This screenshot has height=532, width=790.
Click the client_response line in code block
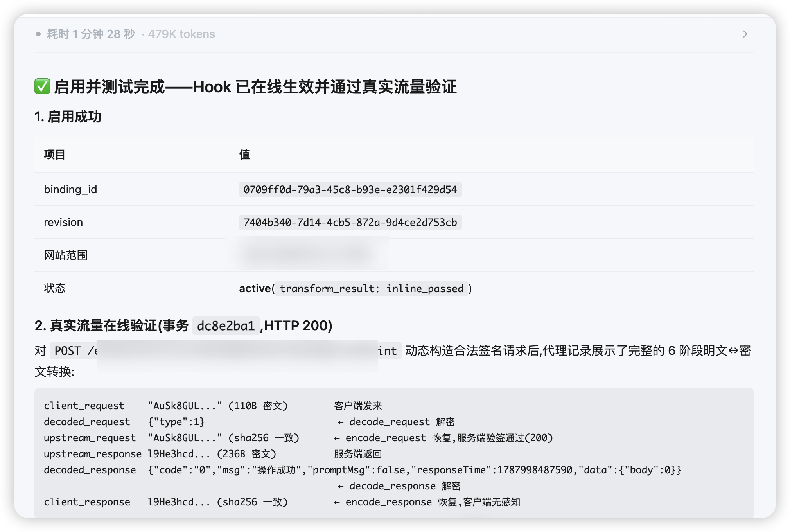(282, 502)
